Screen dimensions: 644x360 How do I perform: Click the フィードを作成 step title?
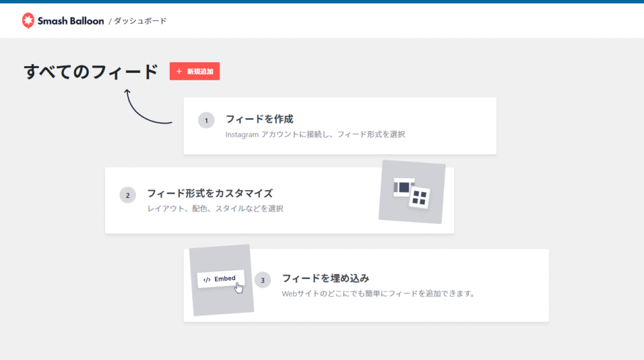pos(259,119)
